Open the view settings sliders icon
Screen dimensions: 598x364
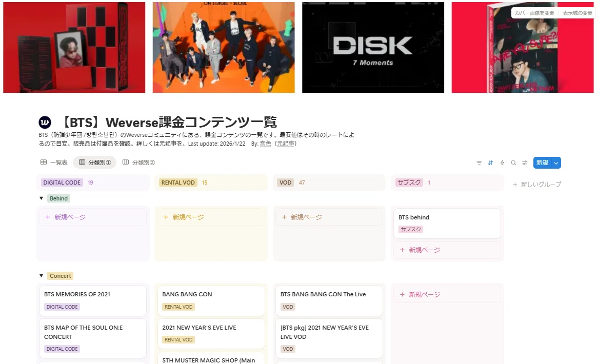[525, 163]
